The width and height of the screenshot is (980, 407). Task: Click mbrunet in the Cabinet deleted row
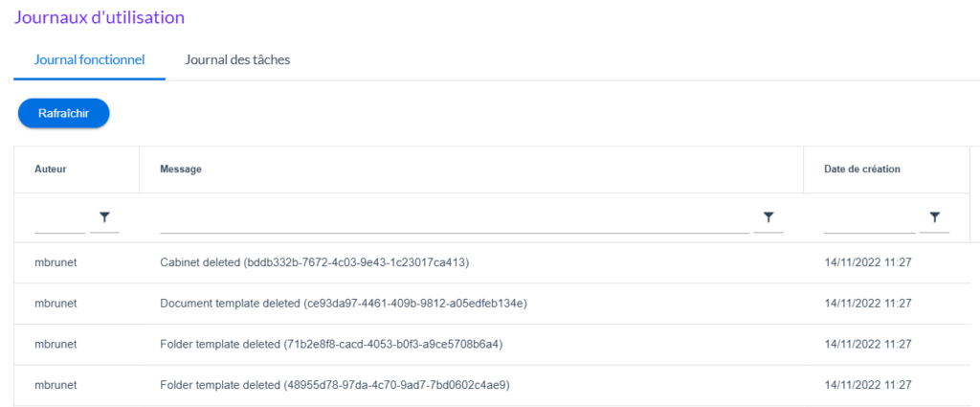[56, 262]
